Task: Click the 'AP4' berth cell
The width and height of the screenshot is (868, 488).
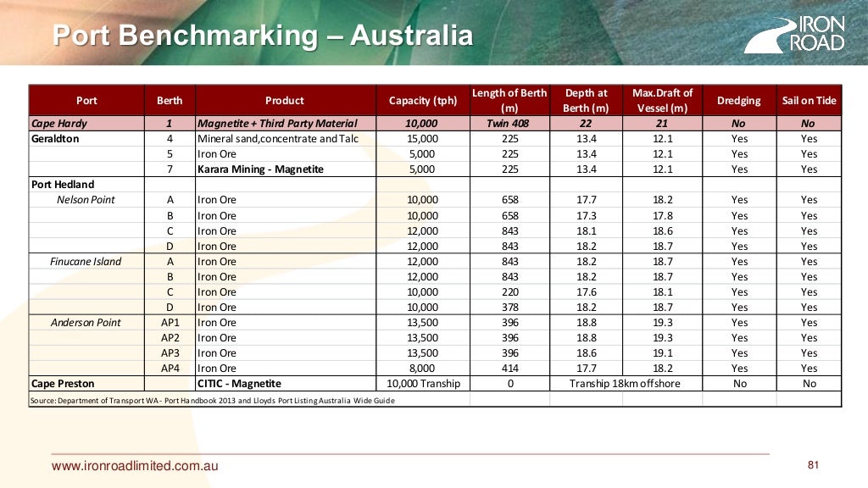Action: point(170,369)
